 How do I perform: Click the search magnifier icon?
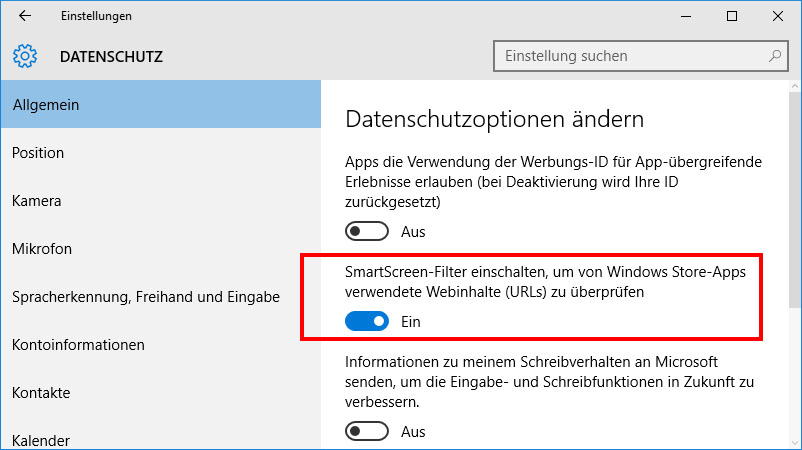(775, 56)
